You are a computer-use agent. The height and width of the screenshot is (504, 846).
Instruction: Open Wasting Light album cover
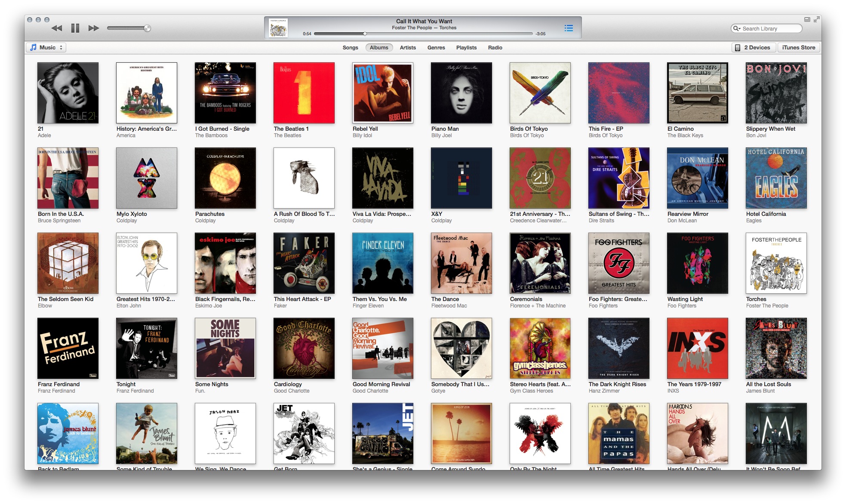coord(698,263)
